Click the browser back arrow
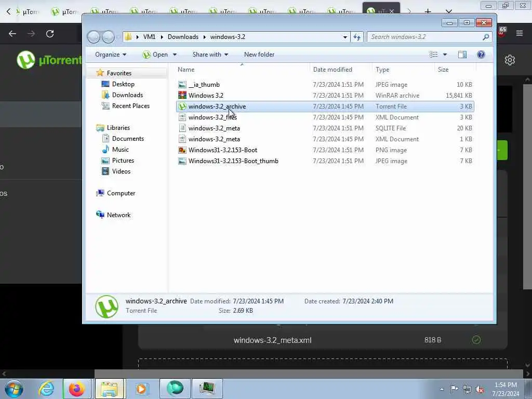 [x=12, y=34]
